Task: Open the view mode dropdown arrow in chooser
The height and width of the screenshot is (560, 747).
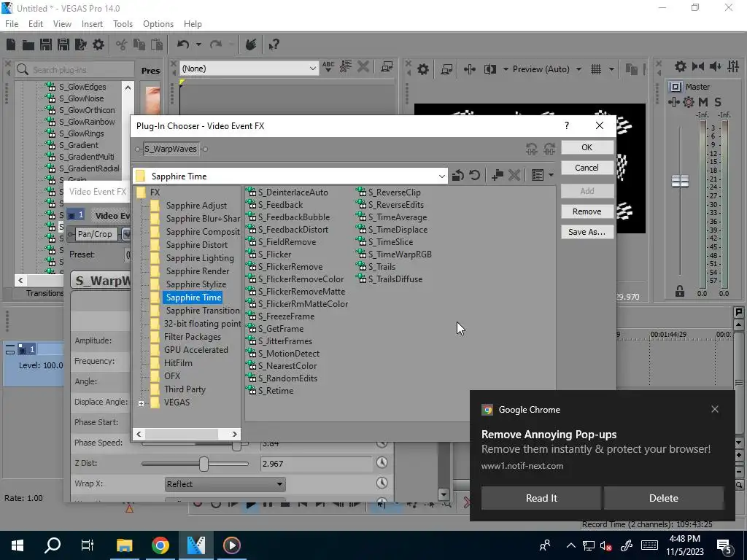Action: click(x=551, y=175)
